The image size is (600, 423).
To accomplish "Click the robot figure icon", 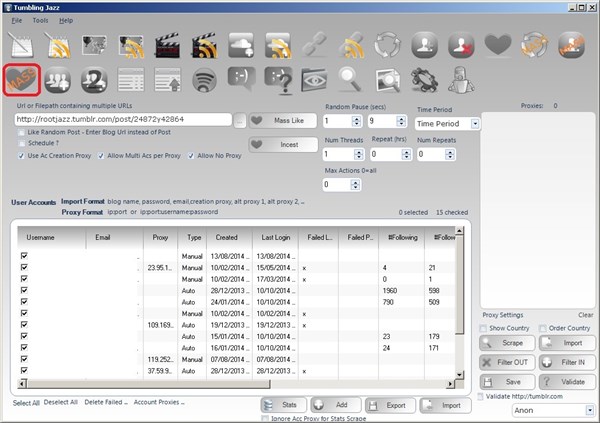I will coord(461,80).
